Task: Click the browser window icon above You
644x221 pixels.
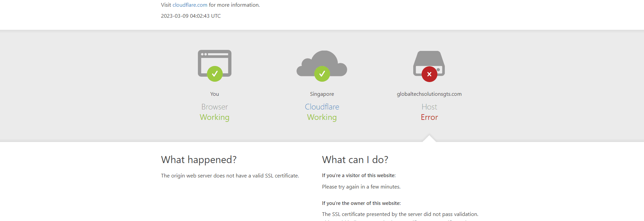Action: 215,66
